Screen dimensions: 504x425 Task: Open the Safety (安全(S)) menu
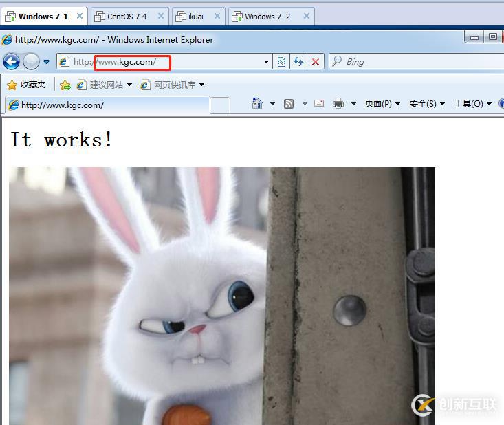(x=427, y=104)
